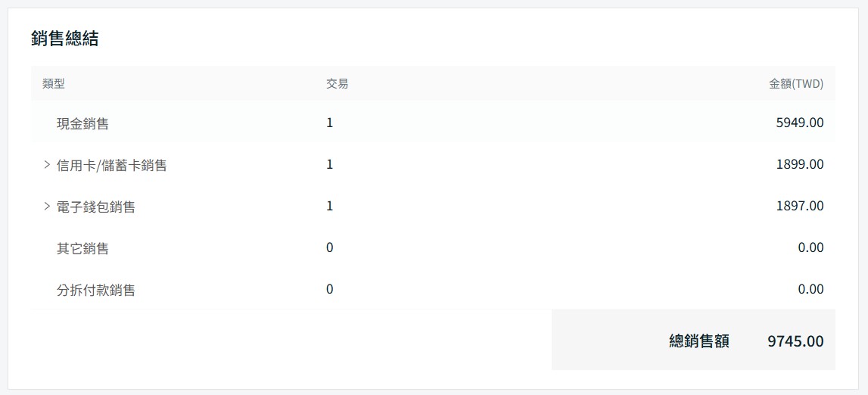Viewport: 868px width, 395px height.
Task: Click the 金額(TWD) column header
Action: (x=795, y=84)
